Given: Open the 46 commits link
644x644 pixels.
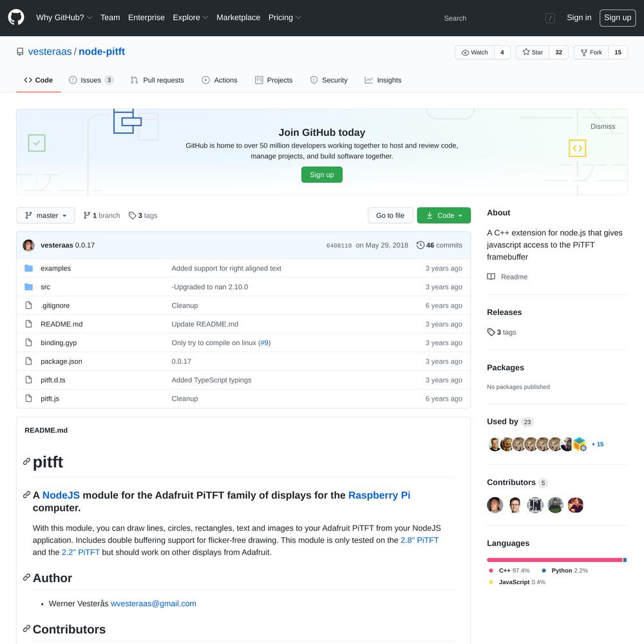Looking at the screenshot, I should tap(439, 245).
